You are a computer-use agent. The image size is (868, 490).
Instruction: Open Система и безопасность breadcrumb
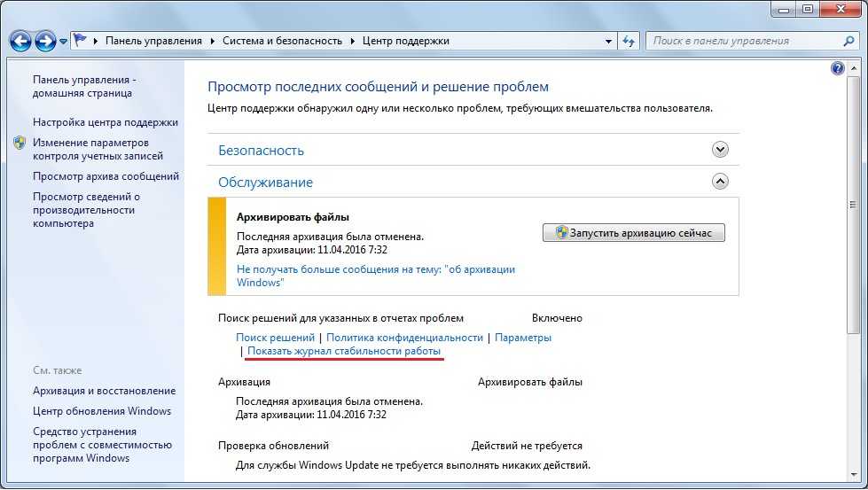point(282,41)
